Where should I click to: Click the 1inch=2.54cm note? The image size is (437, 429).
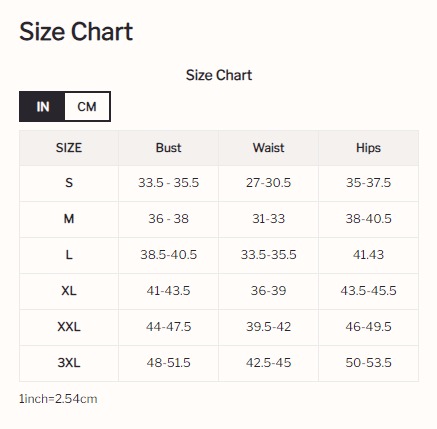pos(58,399)
